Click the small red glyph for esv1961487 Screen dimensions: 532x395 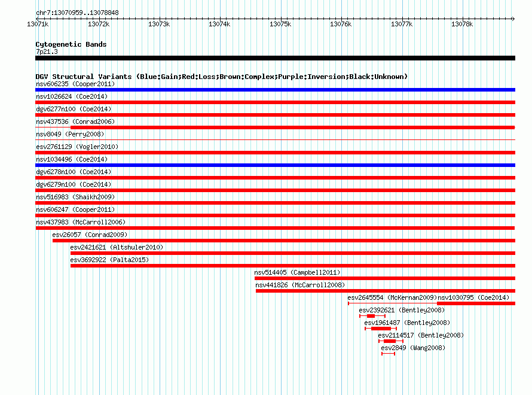click(x=381, y=329)
